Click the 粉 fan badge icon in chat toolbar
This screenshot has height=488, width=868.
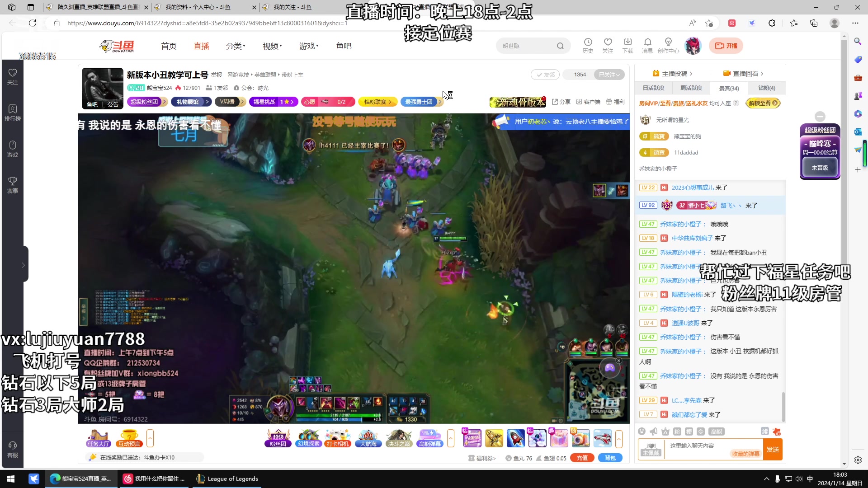point(677,432)
